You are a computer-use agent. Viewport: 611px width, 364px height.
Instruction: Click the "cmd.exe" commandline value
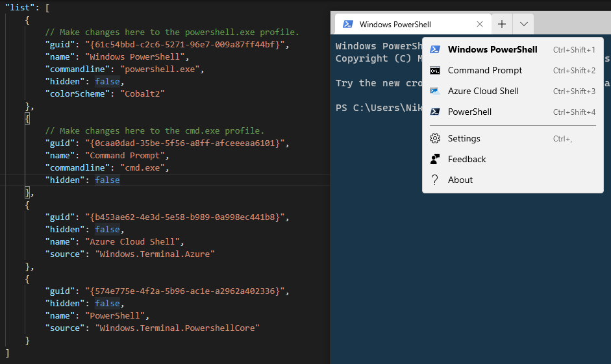142,168
